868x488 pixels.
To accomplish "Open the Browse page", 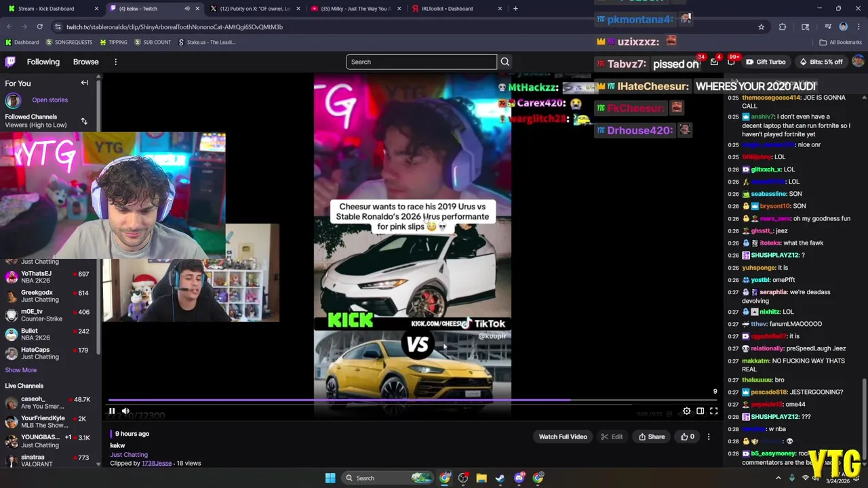I will tap(86, 62).
